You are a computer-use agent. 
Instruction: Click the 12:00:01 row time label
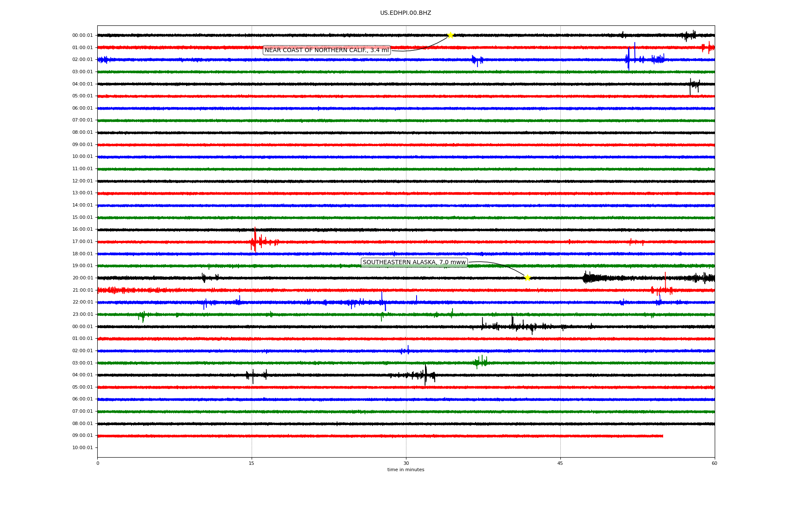point(82,181)
